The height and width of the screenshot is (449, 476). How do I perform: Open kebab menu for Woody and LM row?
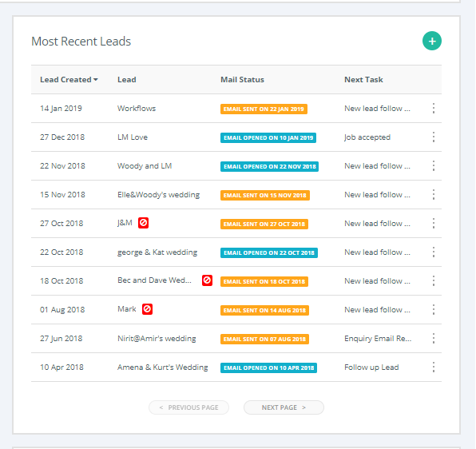click(x=434, y=166)
